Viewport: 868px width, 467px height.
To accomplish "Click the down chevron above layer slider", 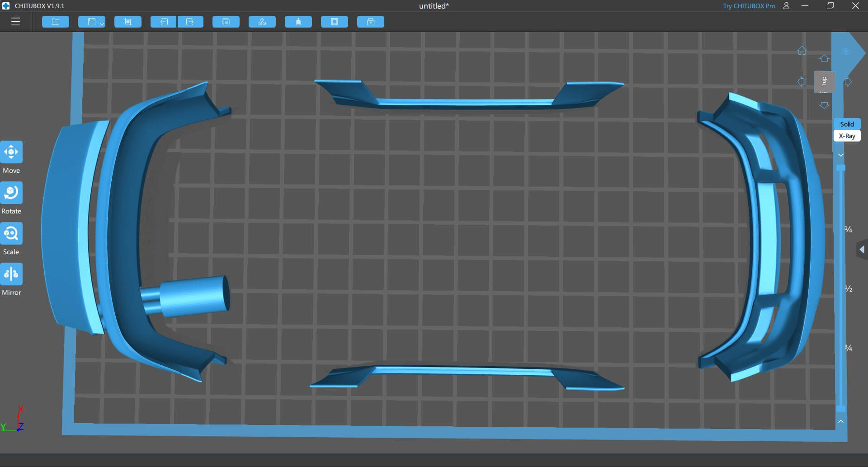I will [x=841, y=155].
